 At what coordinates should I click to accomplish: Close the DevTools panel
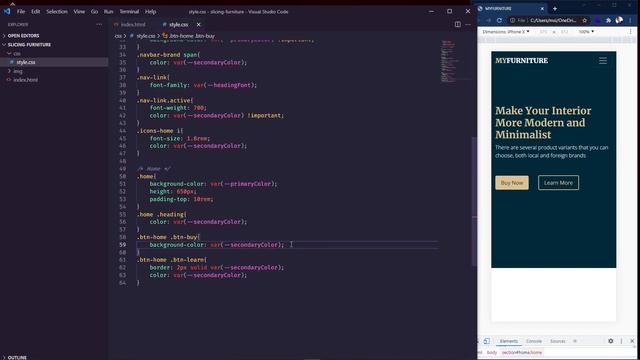click(x=632, y=341)
